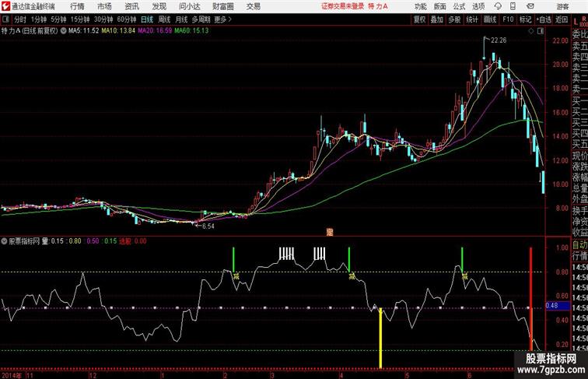Click the orange marker on main chart bottom

coord(329,232)
